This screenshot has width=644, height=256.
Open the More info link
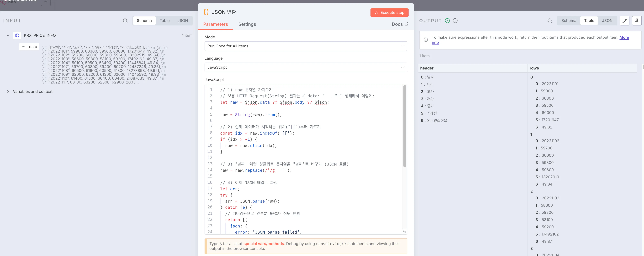click(624, 37)
